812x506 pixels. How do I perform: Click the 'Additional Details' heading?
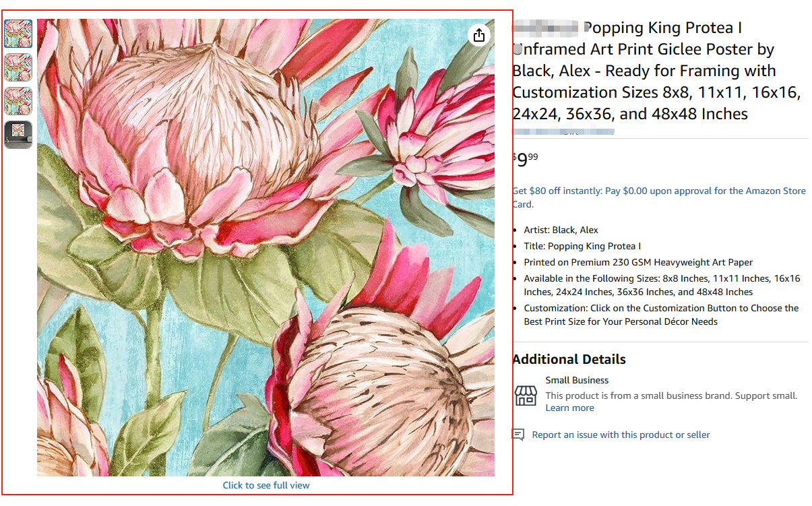click(569, 359)
